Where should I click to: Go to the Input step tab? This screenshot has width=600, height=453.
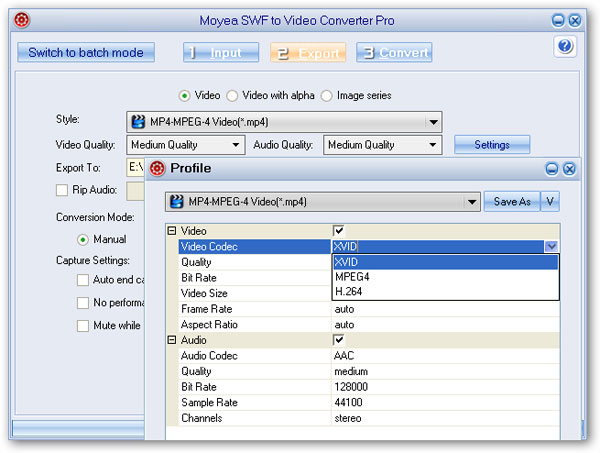[221, 52]
